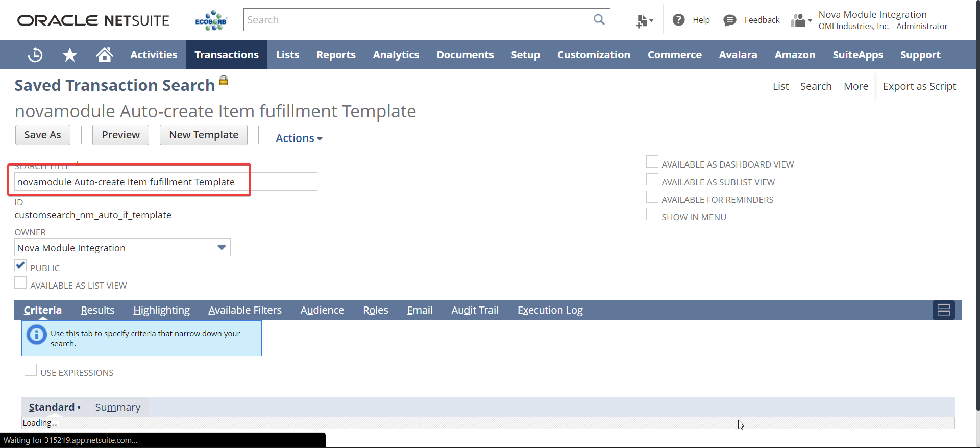Click Export as Script
This screenshot has width=980, height=448.
click(x=919, y=86)
